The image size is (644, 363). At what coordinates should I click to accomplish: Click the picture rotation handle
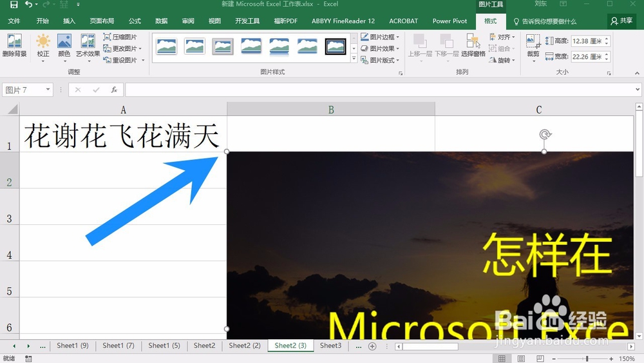click(545, 134)
